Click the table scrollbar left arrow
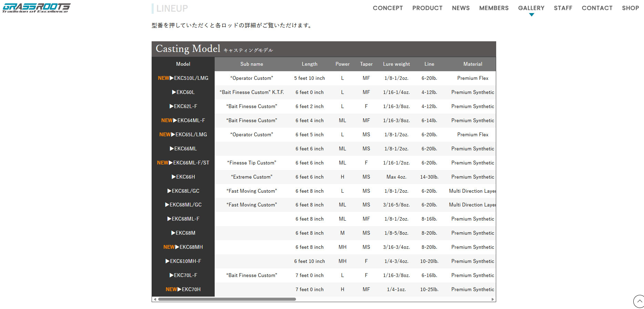 pyautogui.click(x=155, y=299)
